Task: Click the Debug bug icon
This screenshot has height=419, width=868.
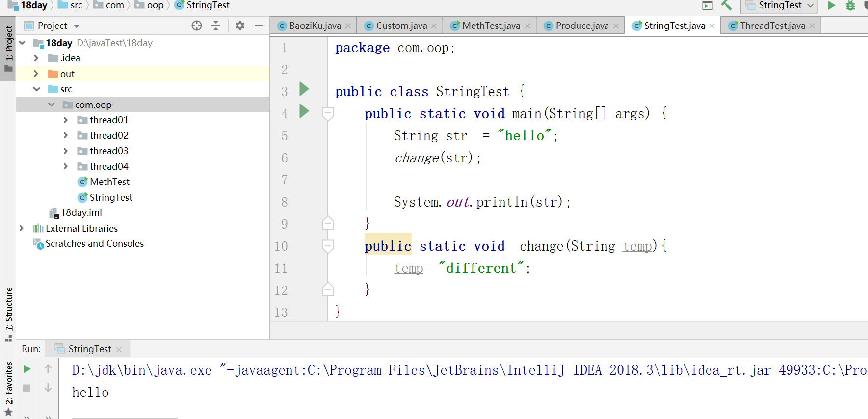Action: pyautogui.click(x=850, y=5)
